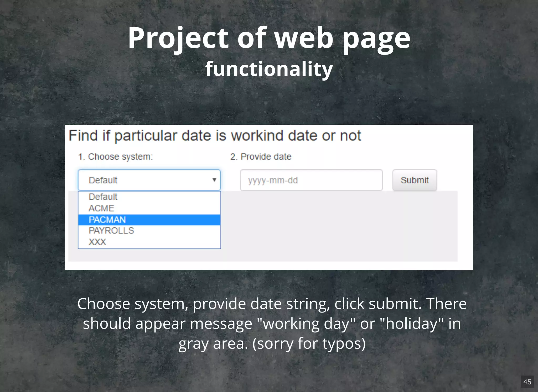
Task: Click the slide number 45 badge
Action: pos(527,382)
